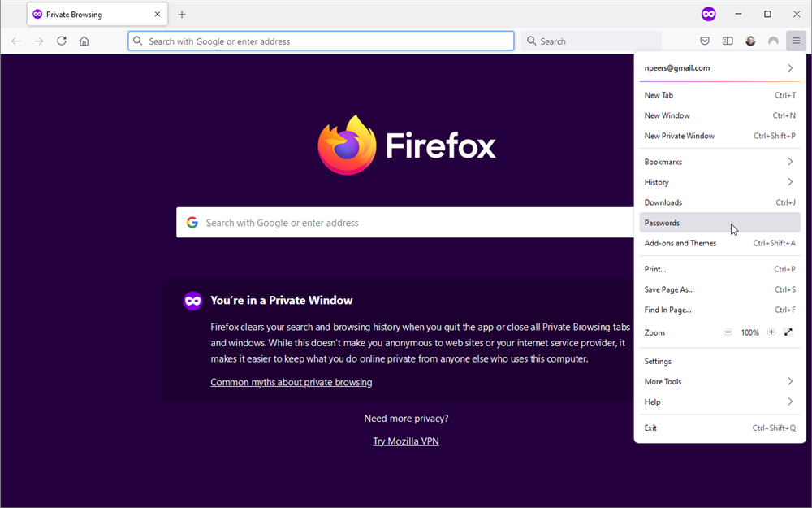The width and height of the screenshot is (812, 508).
Task: Open a new tab with plus icon
Action: 182,15
